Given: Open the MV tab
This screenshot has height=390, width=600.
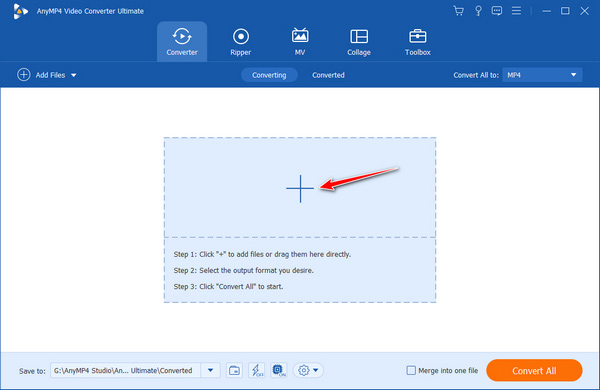Looking at the screenshot, I should (x=300, y=41).
